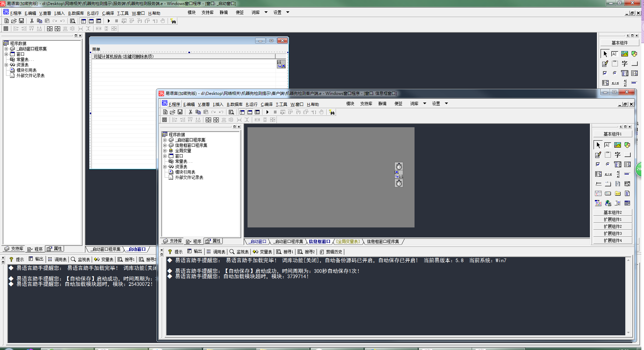Click 模块 button in server top bar
Viewport: 644px width, 350px height.
191,12
